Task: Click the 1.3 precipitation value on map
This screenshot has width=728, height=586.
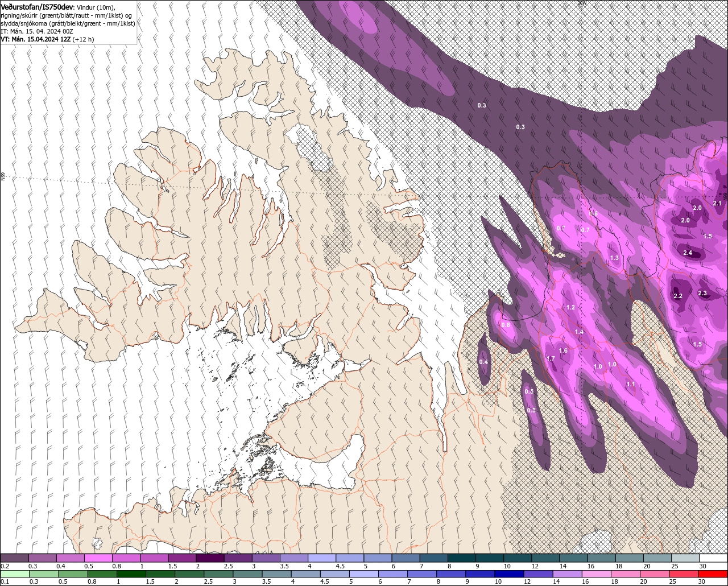Action: coord(614,258)
